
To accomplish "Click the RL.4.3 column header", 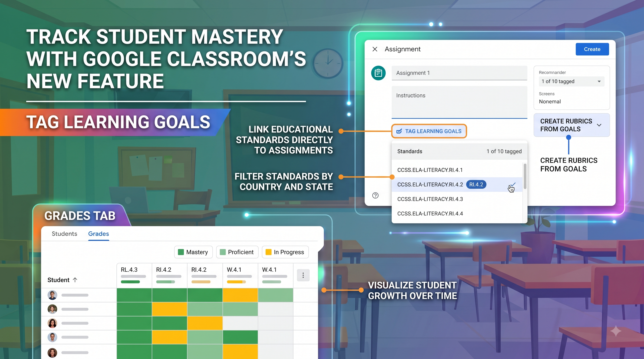I will (134, 276).
